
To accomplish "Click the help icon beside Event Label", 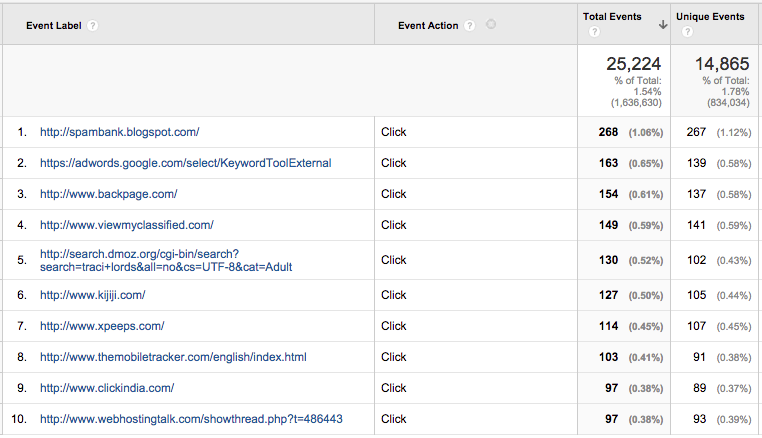I will point(93,25).
